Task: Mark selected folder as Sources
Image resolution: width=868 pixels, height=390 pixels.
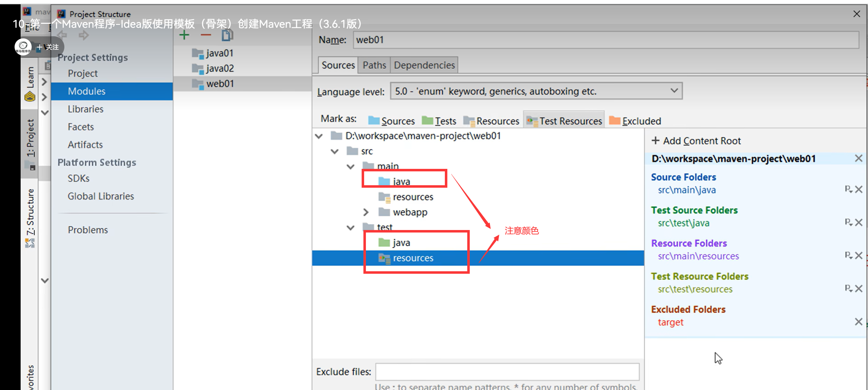Action: point(392,121)
